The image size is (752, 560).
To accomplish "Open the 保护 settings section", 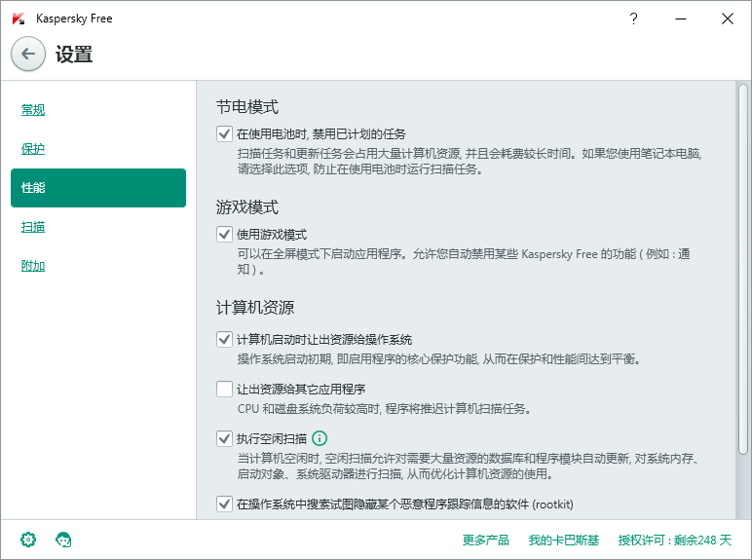I will pyautogui.click(x=33, y=149).
